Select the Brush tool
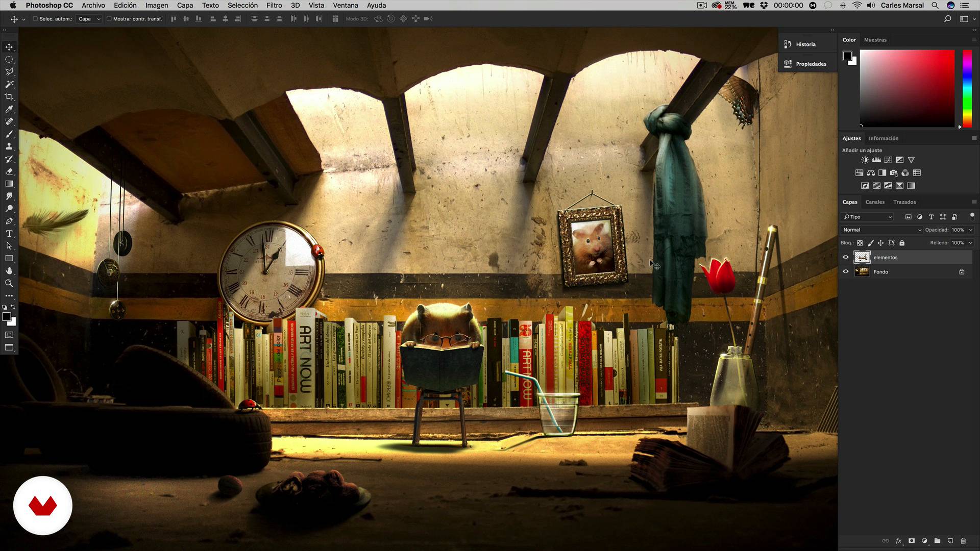 tap(9, 134)
